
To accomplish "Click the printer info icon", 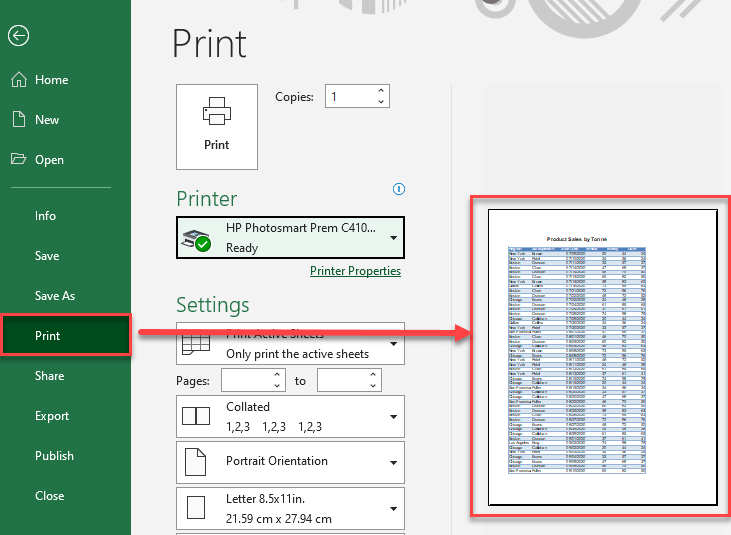I will pos(399,189).
